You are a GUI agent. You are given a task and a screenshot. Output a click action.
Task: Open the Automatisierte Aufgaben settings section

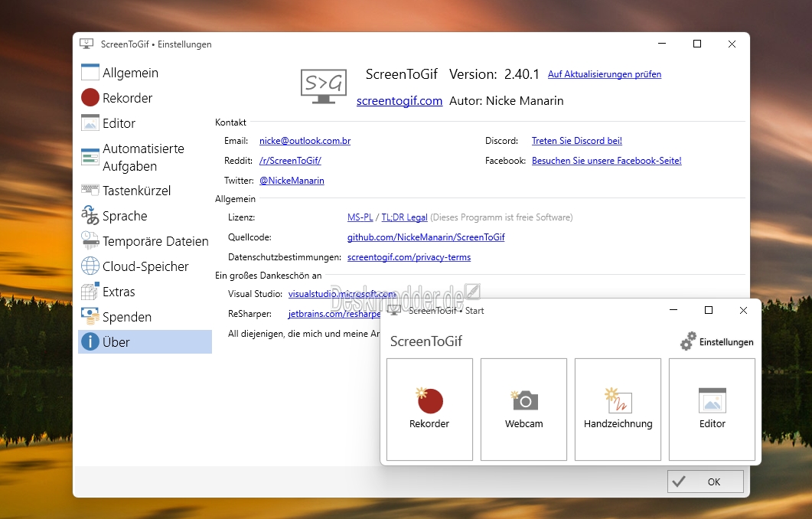click(x=145, y=157)
